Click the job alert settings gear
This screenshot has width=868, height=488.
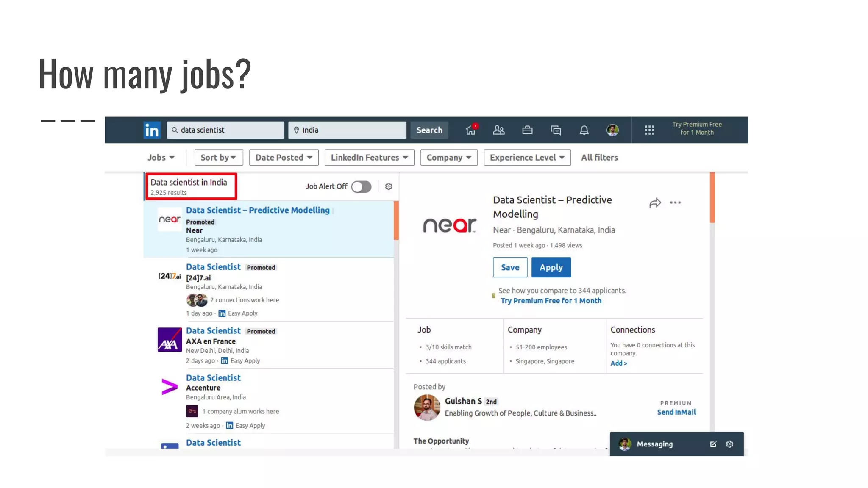(389, 186)
